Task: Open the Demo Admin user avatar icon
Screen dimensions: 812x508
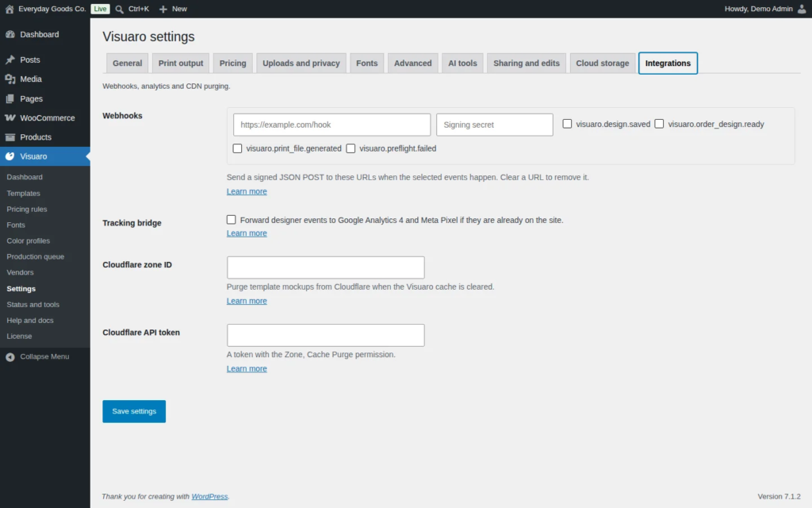Action: tap(802, 9)
